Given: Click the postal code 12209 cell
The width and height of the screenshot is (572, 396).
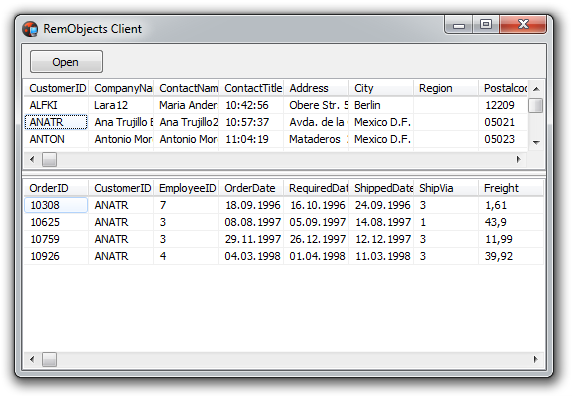Looking at the screenshot, I should [x=503, y=105].
